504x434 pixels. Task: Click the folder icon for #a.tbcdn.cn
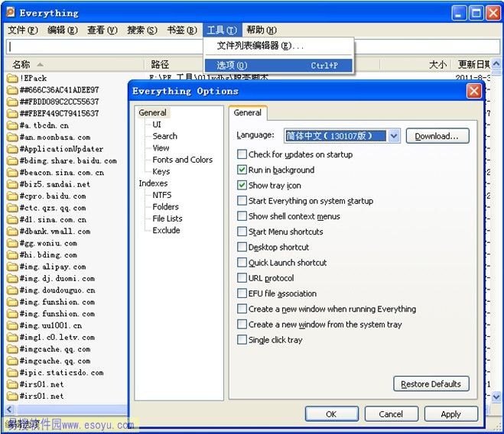pos(12,125)
